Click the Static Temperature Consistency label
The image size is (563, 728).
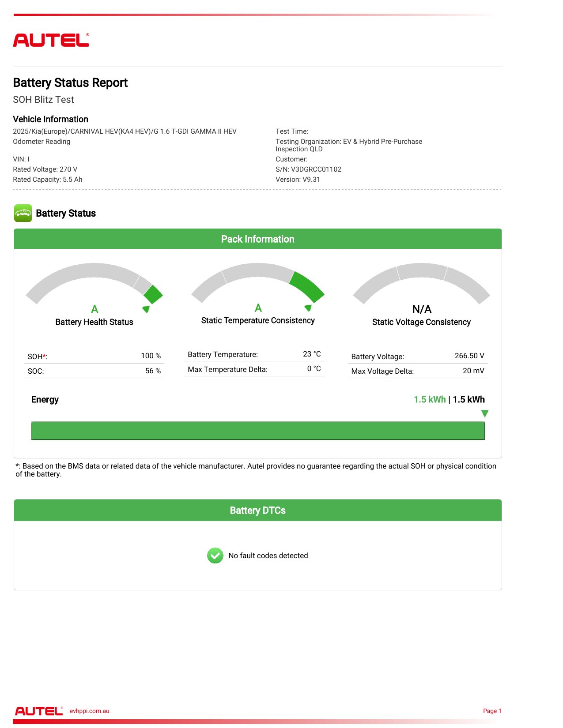pos(258,320)
